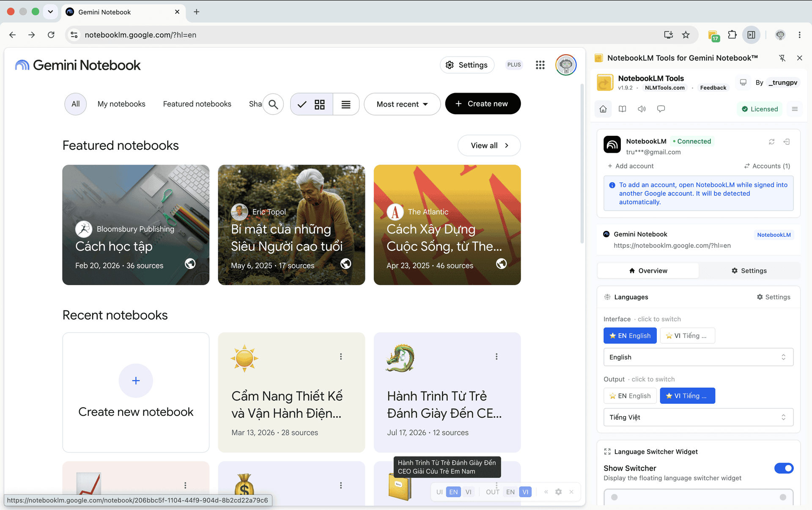Unpin the NotebookLM Tools side panel

coord(782,58)
